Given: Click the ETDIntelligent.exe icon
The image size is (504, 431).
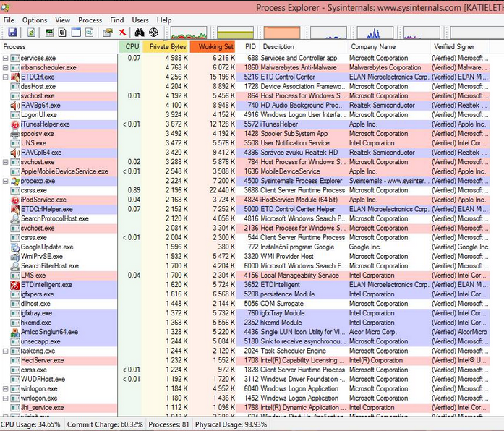Looking at the screenshot, I should [x=15, y=285].
